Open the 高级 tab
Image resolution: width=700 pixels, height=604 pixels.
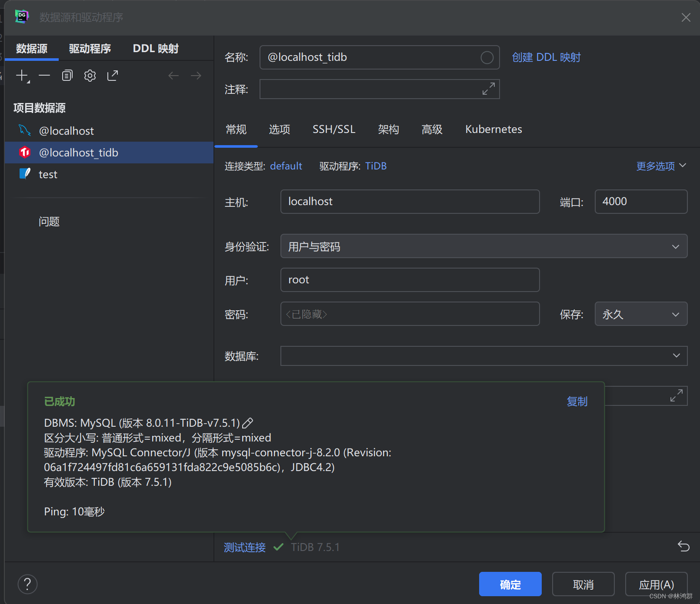[432, 129]
